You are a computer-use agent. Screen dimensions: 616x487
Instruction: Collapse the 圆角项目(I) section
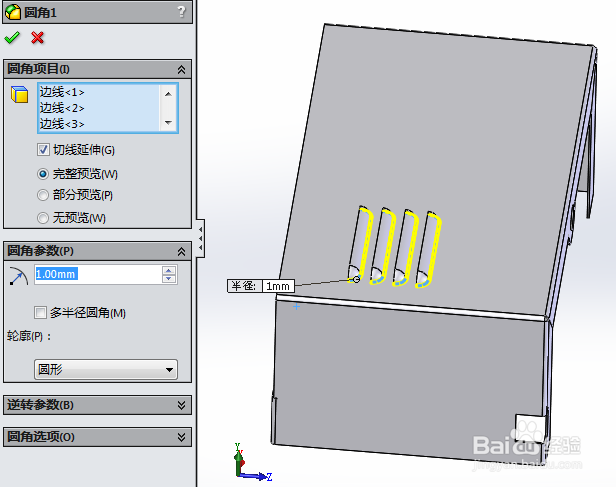click(181, 70)
